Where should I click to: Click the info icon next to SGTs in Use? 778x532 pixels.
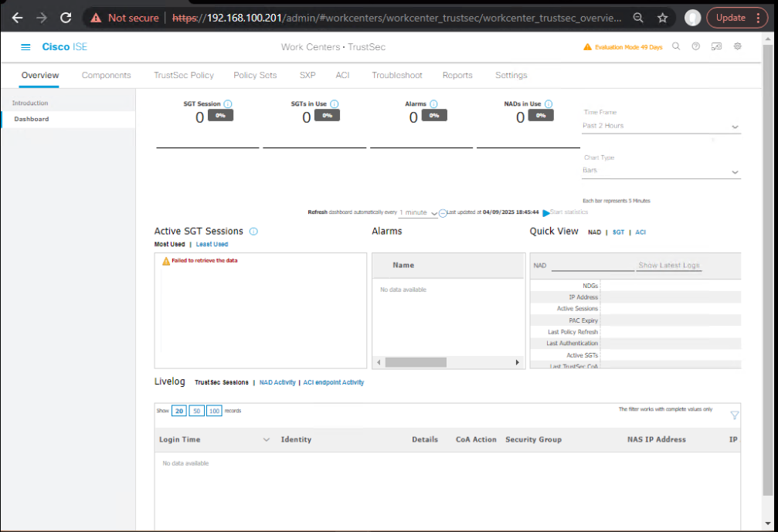point(335,103)
